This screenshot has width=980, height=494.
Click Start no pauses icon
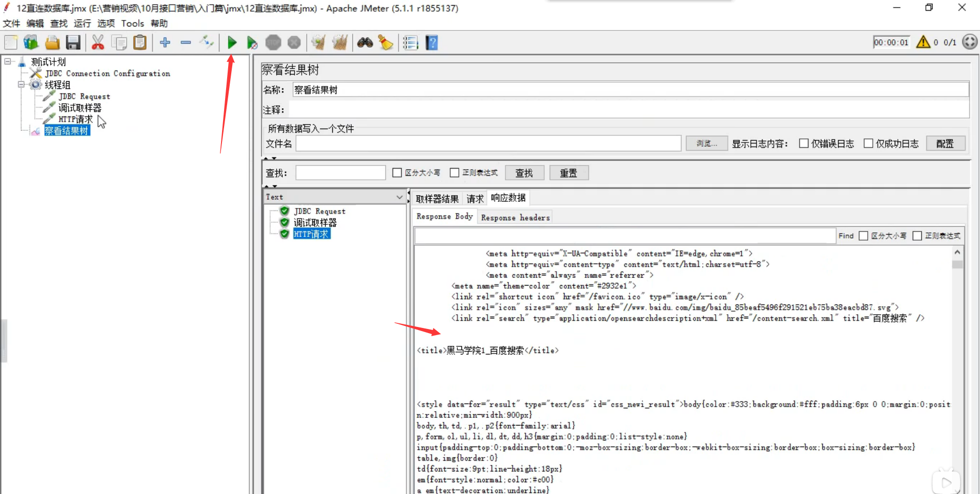pyautogui.click(x=252, y=42)
